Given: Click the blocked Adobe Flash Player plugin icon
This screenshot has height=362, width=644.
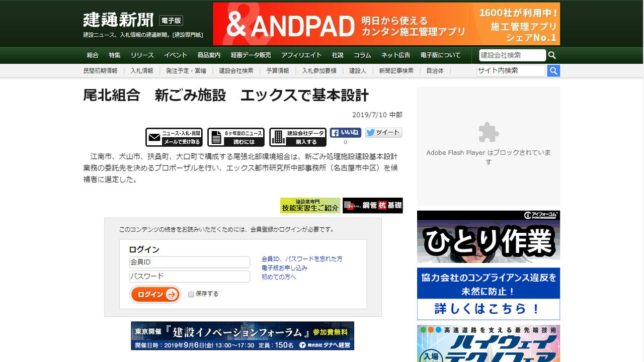Looking at the screenshot, I should (x=489, y=132).
